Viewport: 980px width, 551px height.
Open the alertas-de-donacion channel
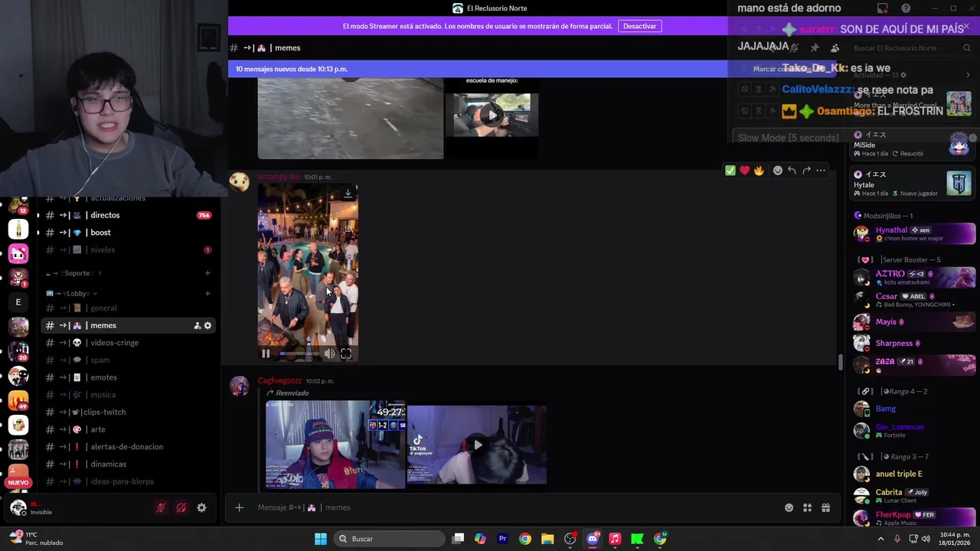127,447
